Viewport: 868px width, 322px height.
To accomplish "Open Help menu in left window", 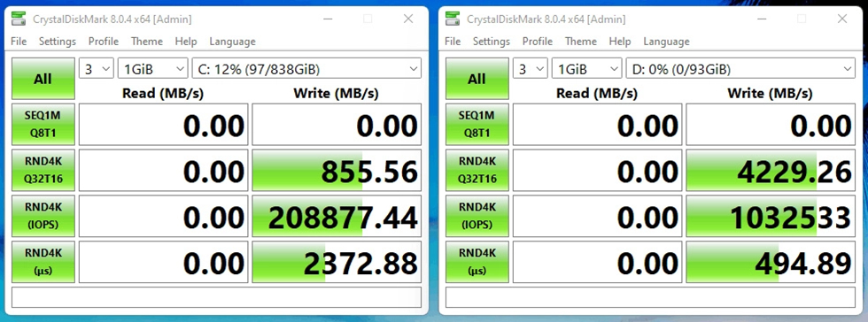I will (x=186, y=42).
